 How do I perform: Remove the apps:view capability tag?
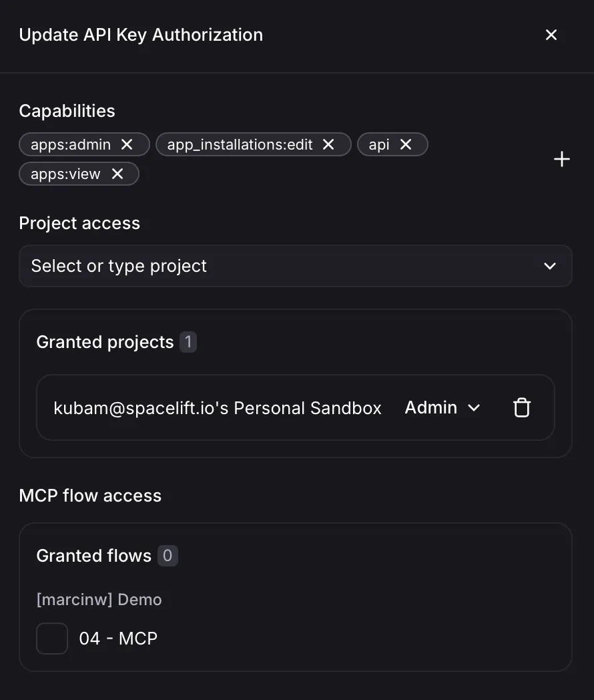point(117,174)
